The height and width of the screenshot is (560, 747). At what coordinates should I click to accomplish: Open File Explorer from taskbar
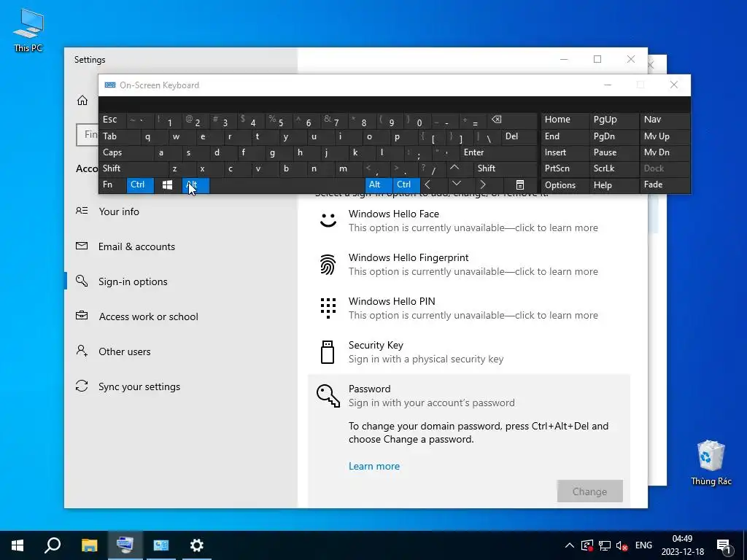pos(89,545)
